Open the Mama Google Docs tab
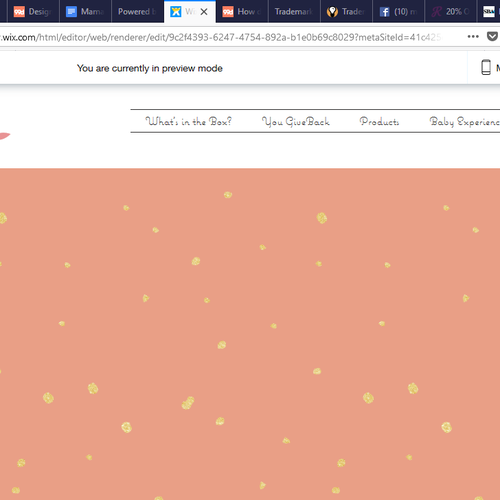 click(x=85, y=12)
